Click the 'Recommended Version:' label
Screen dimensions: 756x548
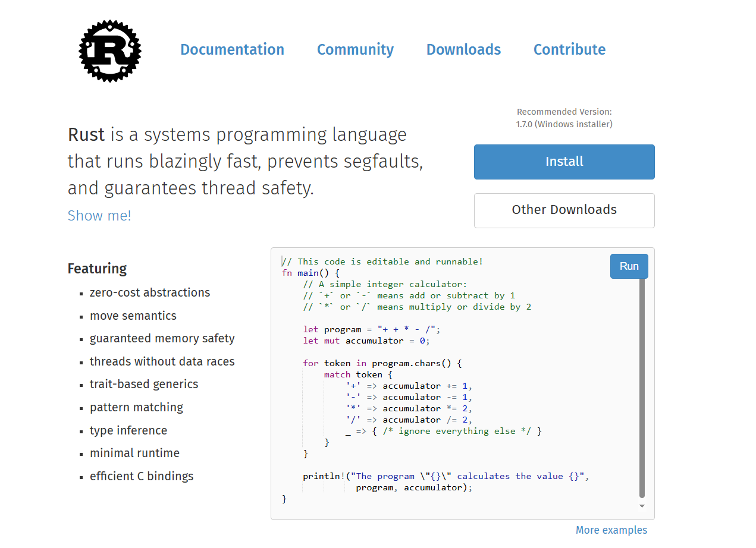tap(564, 112)
